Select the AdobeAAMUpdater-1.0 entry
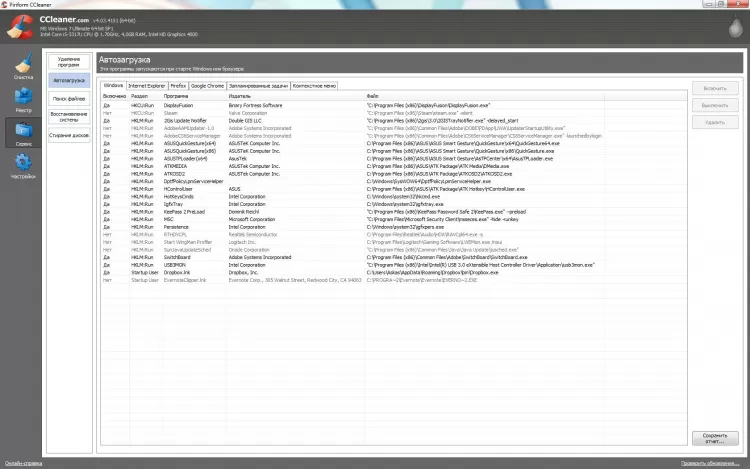Viewport: 750px width, 469px height. [394, 128]
